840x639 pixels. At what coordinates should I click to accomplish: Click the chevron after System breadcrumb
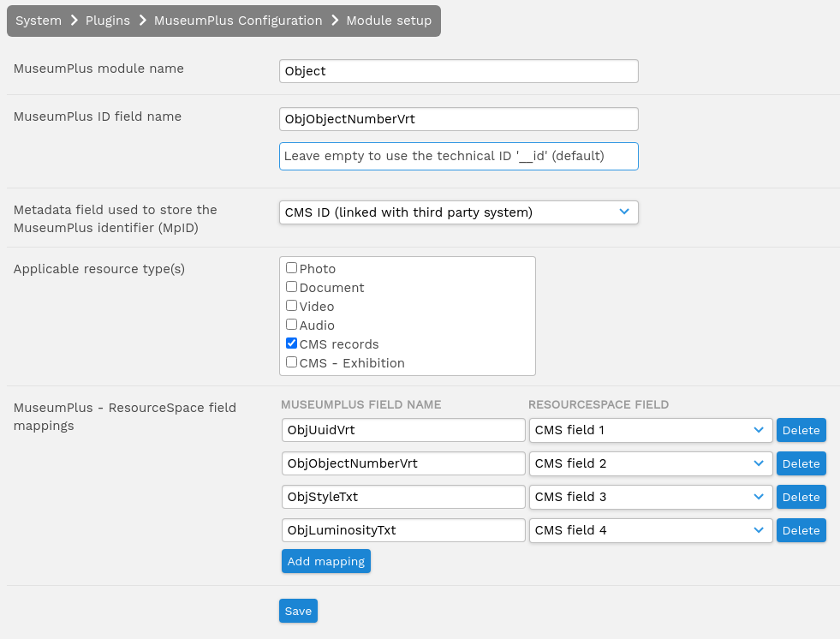[74, 21]
